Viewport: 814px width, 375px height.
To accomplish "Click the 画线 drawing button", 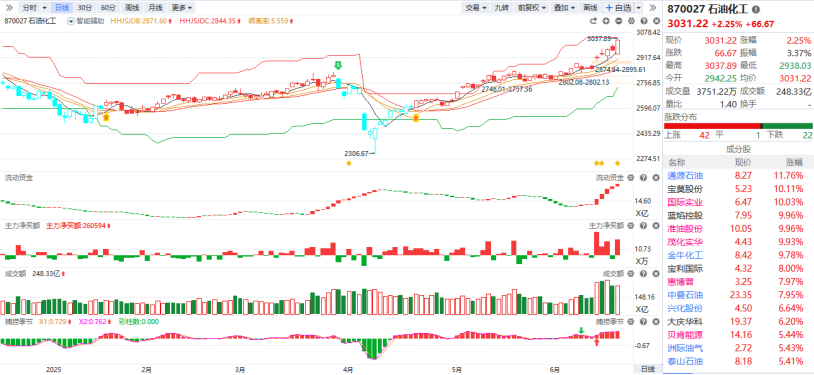I will (590, 8).
